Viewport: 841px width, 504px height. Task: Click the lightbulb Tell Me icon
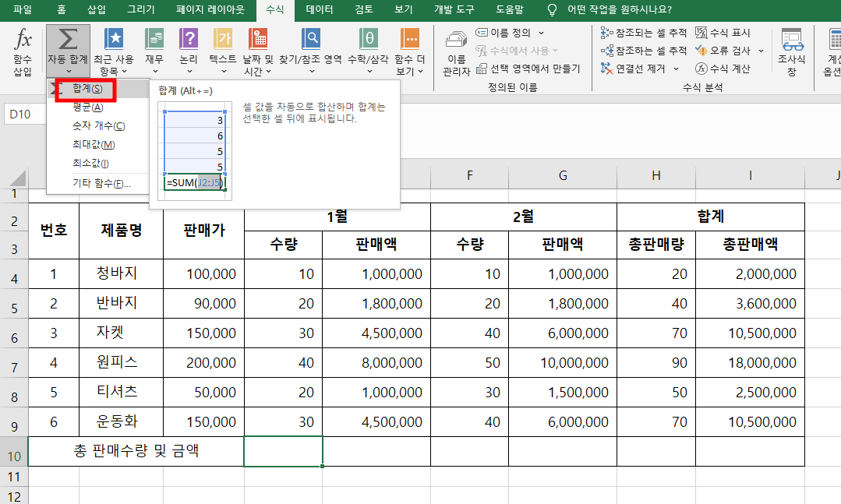coord(551,9)
